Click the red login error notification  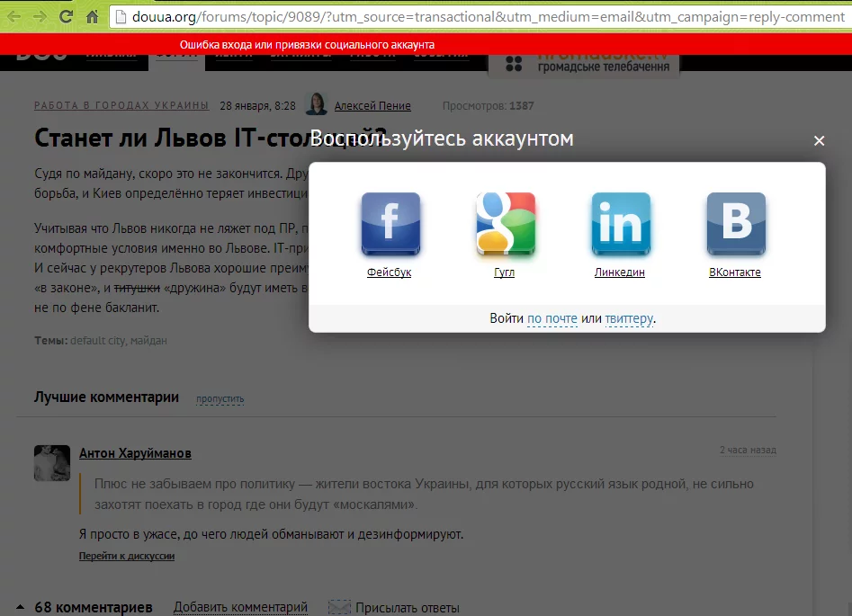pos(426,45)
